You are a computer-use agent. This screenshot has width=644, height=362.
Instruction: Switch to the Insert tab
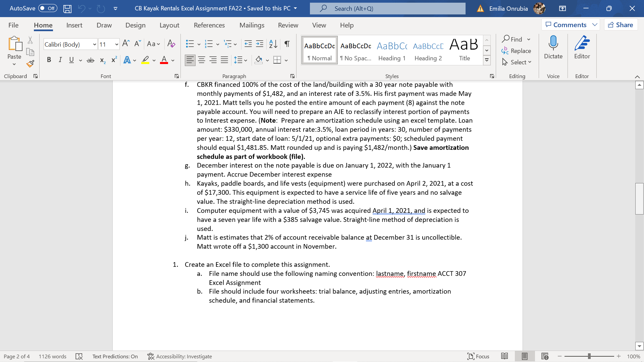pyautogui.click(x=74, y=25)
